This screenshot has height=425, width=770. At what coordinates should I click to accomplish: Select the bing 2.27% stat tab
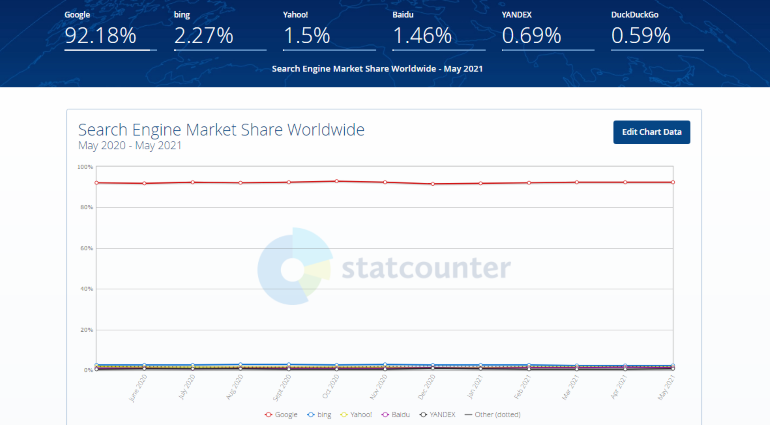click(x=220, y=30)
